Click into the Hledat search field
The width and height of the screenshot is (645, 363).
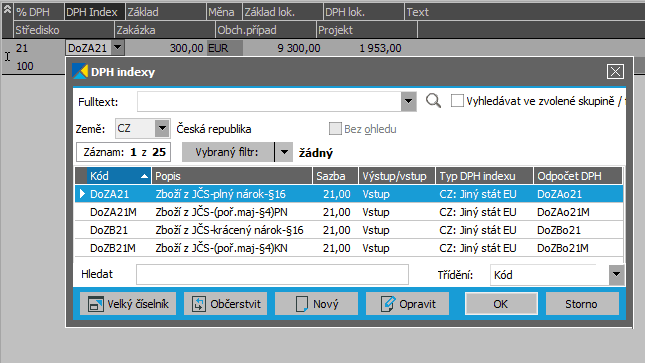[272, 275]
